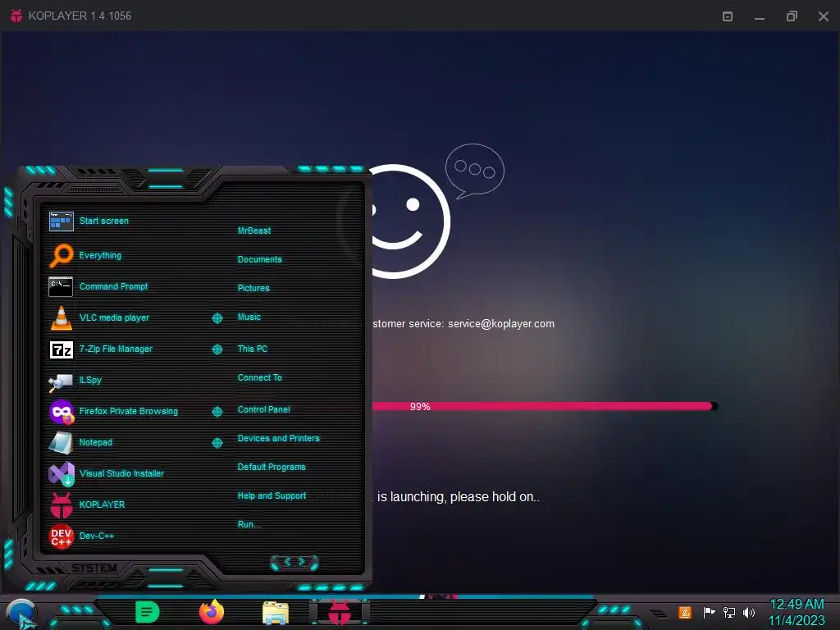Click the right arrow of start menu power control
Screen dimensions: 840x630
coord(302,561)
